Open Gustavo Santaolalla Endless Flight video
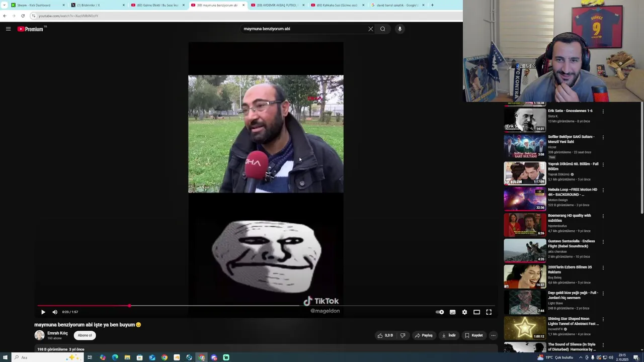This screenshot has height=362, width=644. [572, 243]
